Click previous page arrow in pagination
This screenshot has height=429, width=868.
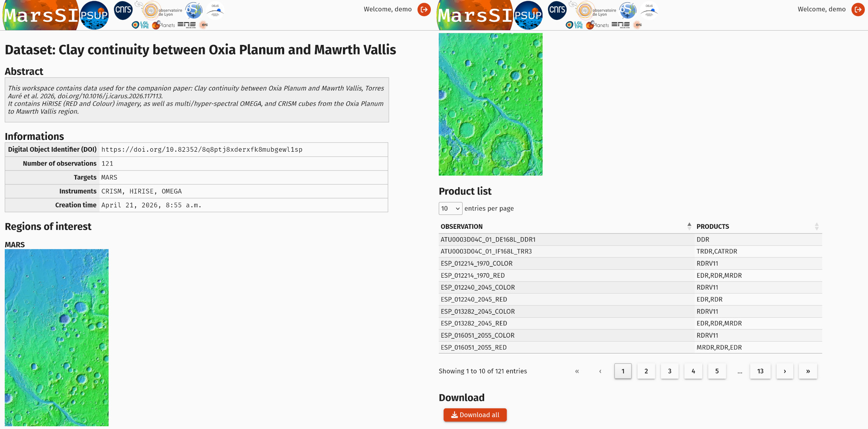[x=600, y=371]
